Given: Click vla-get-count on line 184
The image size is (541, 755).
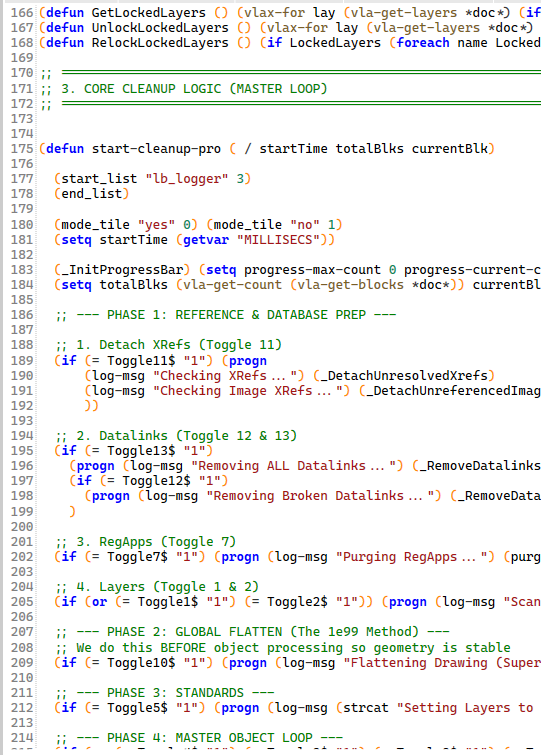Looking at the screenshot, I should [x=232, y=285].
